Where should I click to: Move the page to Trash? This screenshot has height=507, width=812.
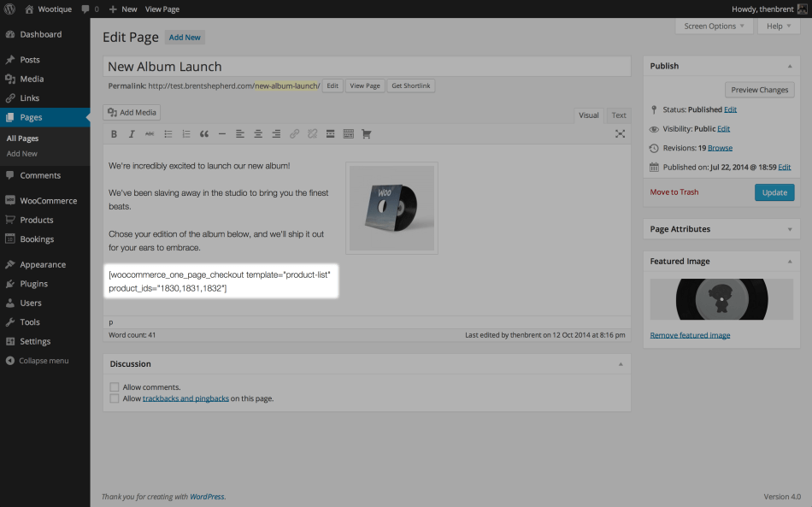point(674,192)
